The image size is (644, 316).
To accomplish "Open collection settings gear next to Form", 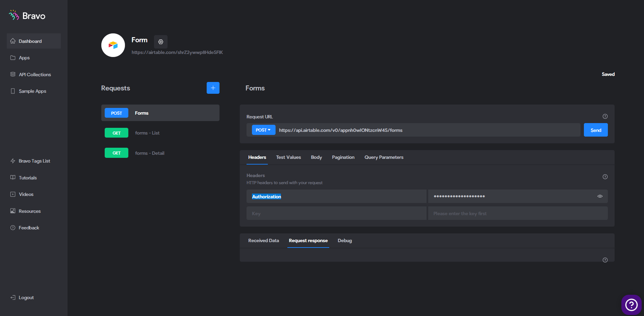I will (161, 42).
